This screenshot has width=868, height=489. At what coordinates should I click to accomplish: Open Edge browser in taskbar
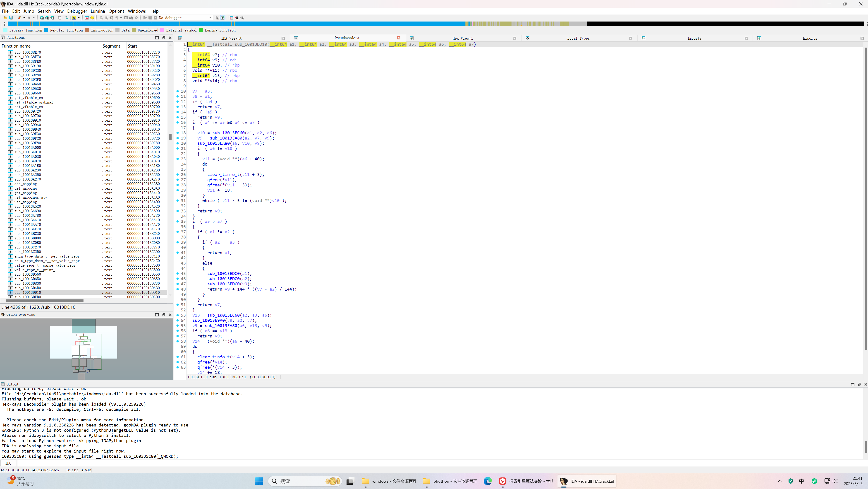click(x=488, y=481)
